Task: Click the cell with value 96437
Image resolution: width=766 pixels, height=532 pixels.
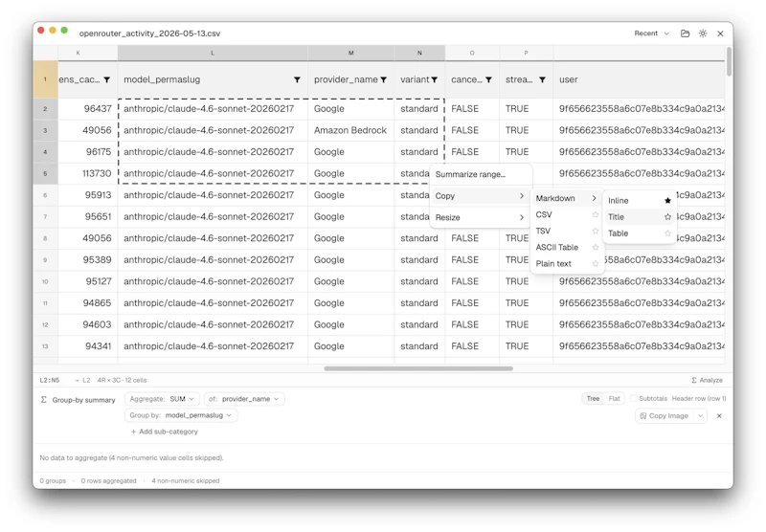Action: [87, 108]
